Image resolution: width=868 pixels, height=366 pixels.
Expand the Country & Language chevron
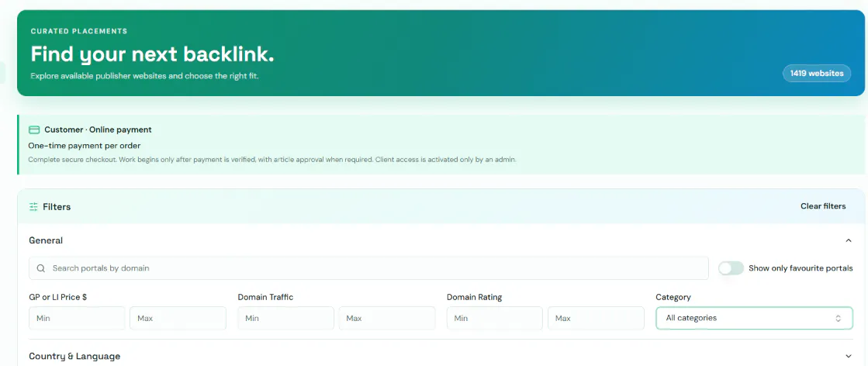point(848,356)
